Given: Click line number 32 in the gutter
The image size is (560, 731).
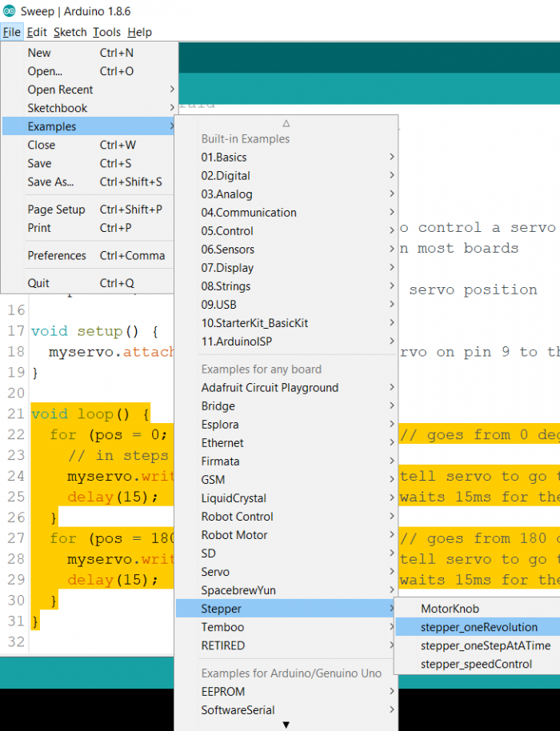Looking at the screenshot, I should click(x=16, y=642).
